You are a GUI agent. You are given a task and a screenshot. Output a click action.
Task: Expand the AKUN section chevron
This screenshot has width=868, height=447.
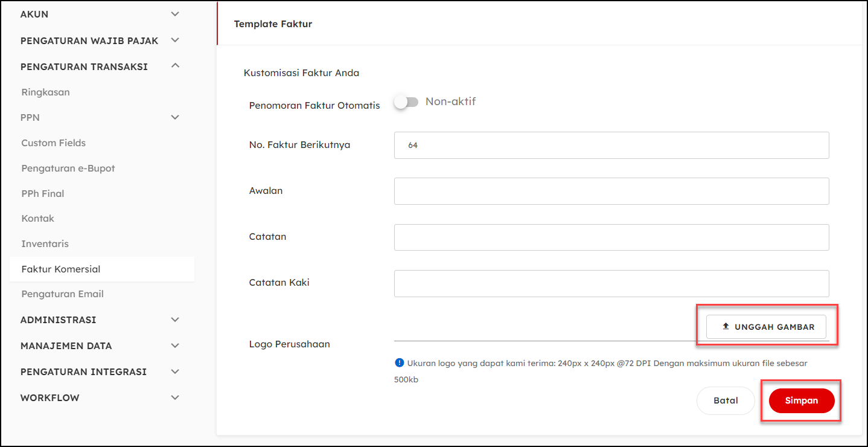tap(175, 14)
